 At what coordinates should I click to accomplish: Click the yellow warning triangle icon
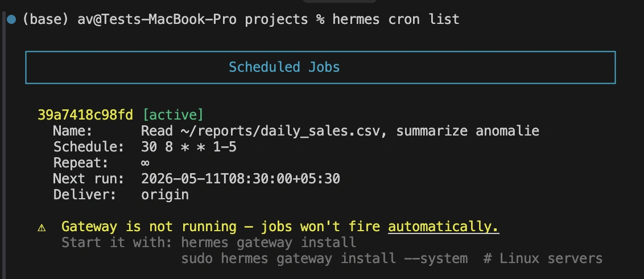[x=42, y=227]
